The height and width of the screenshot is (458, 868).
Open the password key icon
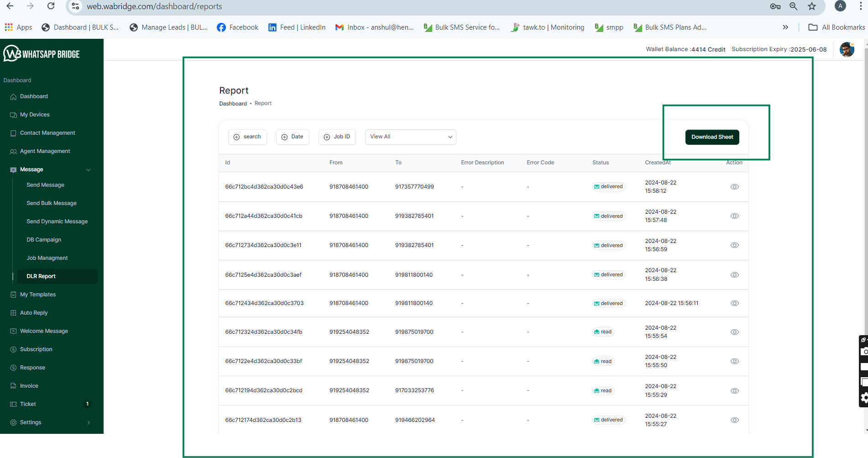[x=775, y=6]
